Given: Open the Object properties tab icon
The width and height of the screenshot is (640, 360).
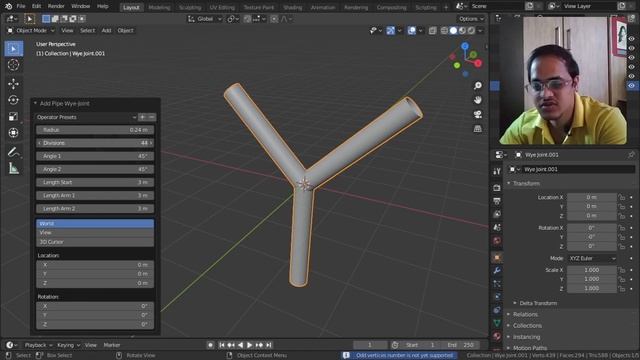Looking at the screenshot, I should click(x=497, y=257).
